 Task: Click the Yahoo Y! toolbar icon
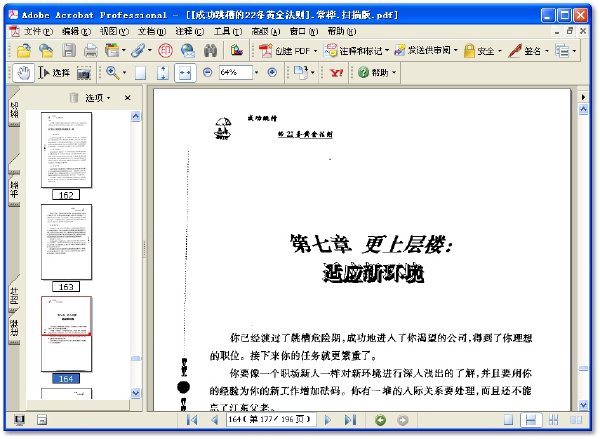pos(336,72)
